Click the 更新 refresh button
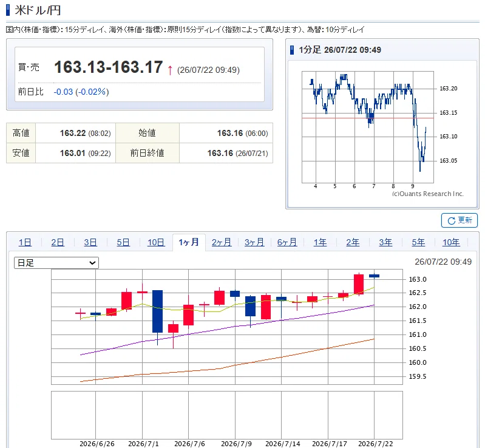 click(460, 220)
